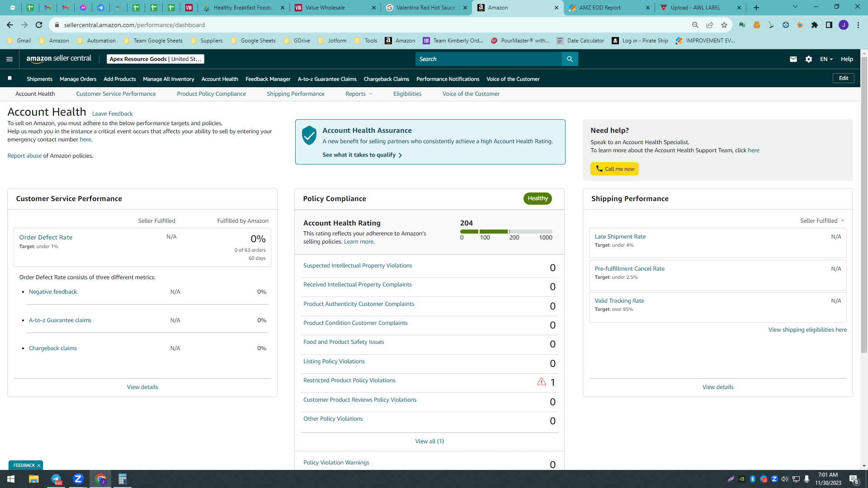Select the Eligibilities tab
The height and width of the screenshot is (488, 868).
click(407, 94)
